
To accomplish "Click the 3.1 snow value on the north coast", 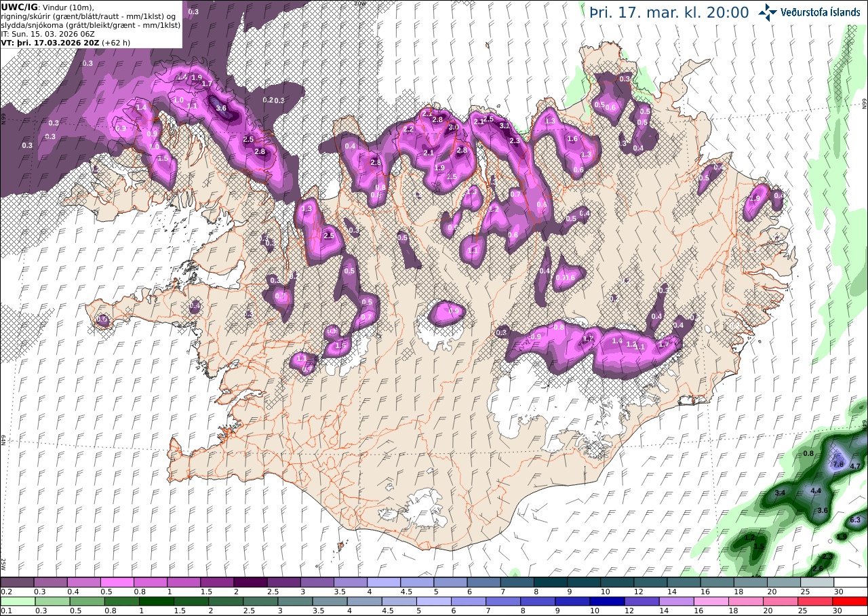I will (x=505, y=126).
